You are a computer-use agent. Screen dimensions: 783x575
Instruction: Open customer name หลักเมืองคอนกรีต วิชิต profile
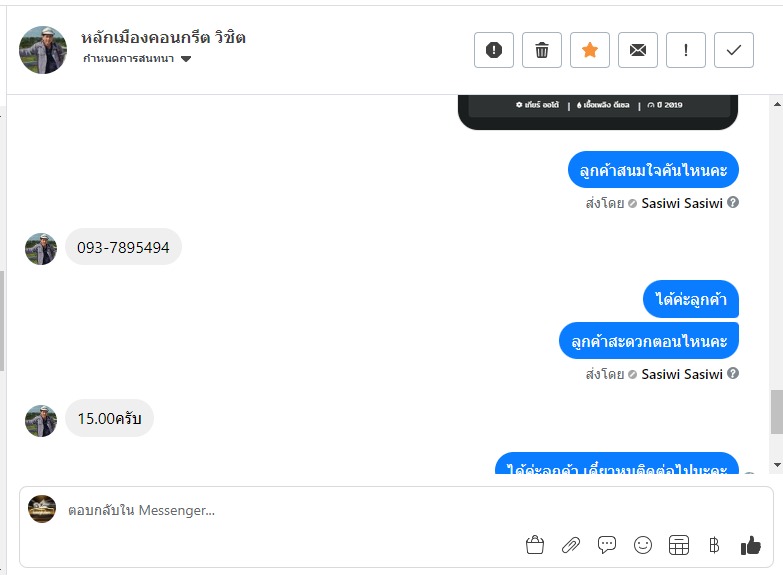[163, 37]
